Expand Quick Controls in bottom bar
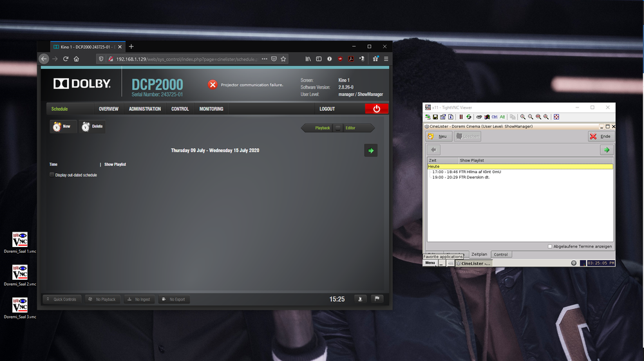This screenshot has width=644, height=361. (x=61, y=299)
